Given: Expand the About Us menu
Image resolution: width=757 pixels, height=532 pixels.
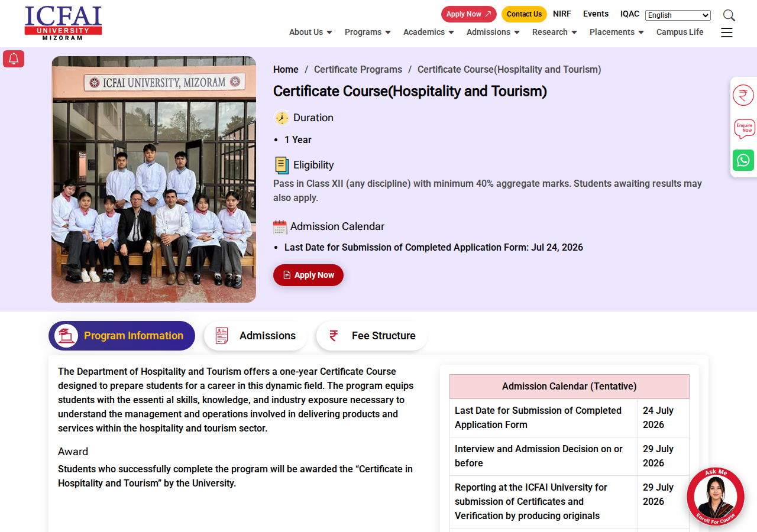Looking at the screenshot, I should (x=310, y=32).
